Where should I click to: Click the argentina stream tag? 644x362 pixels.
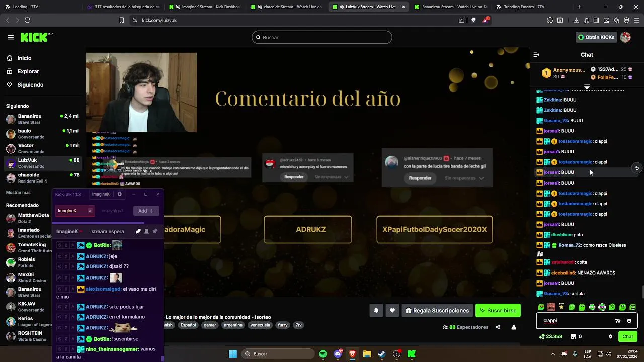[233, 325]
